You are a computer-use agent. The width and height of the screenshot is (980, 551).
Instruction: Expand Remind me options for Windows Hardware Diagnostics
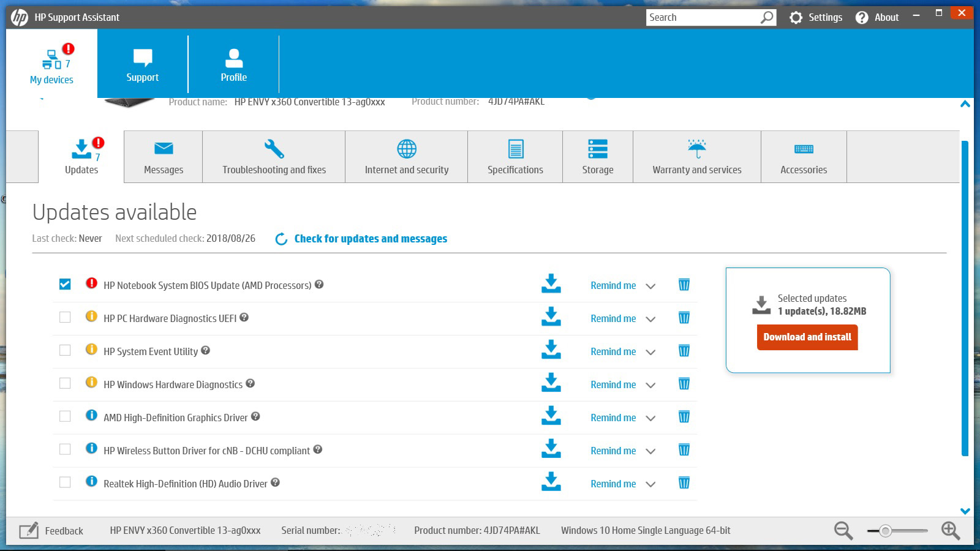tap(650, 385)
